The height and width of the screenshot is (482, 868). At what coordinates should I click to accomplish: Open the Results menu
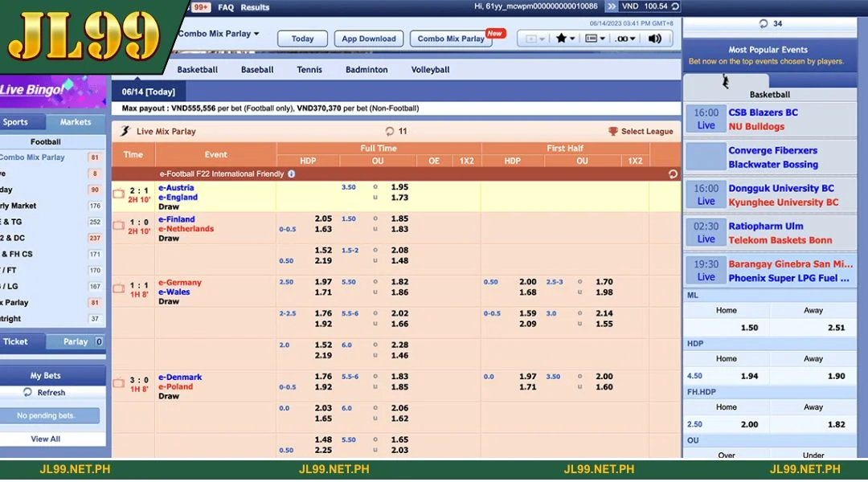[x=255, y=6]
